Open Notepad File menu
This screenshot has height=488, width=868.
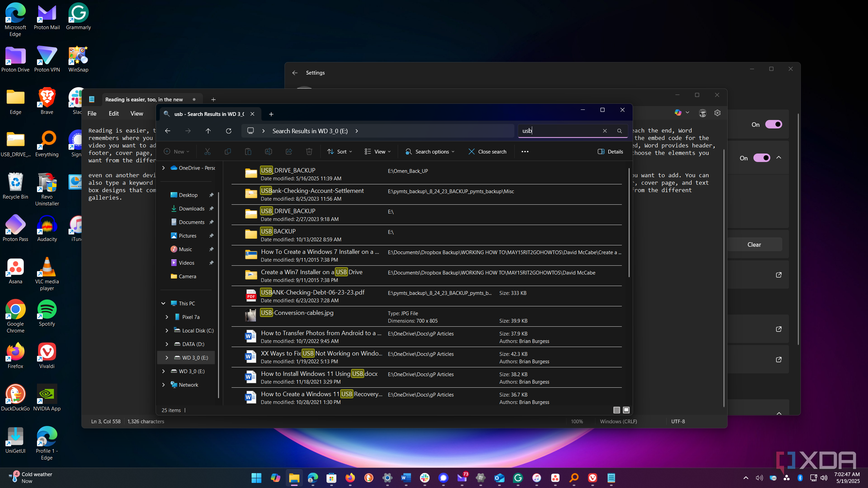(92, 114)
